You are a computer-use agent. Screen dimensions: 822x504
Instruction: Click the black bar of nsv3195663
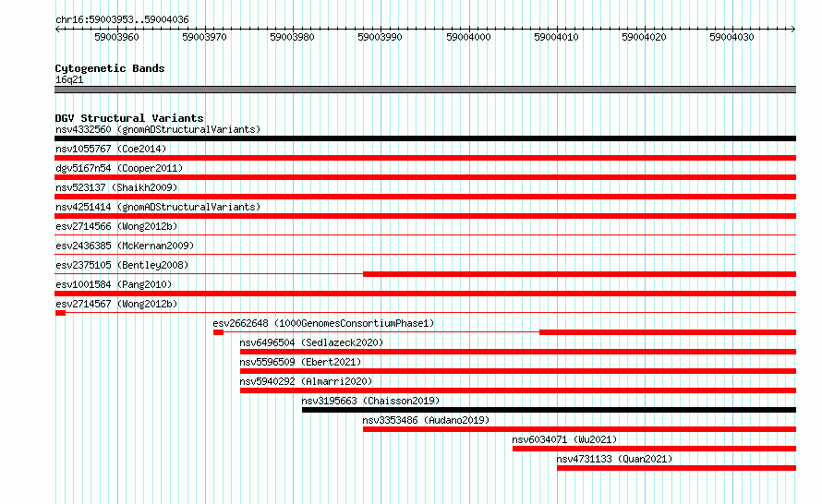pyautogui.click(x=549, y=410)
